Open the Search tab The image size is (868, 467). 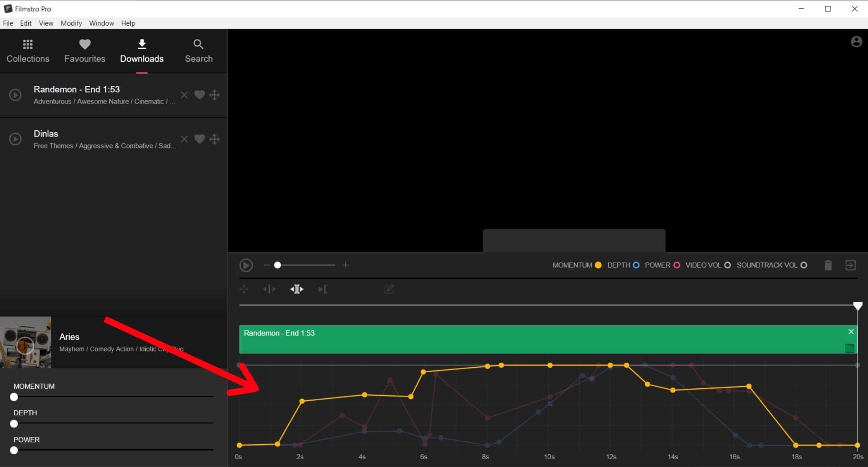pyautogui.click(x=198, y=51)
